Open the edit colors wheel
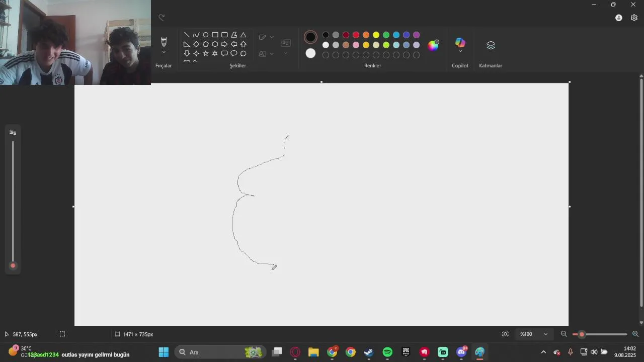644x362 pixels. 433,45
